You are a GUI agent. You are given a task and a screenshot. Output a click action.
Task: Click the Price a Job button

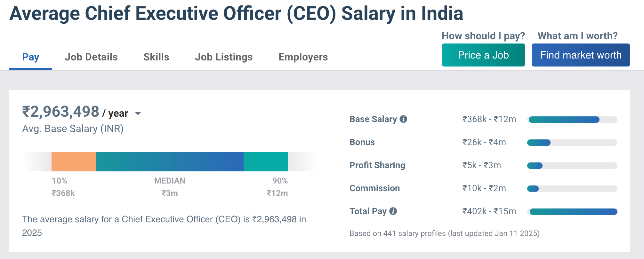tap(483, 55)
